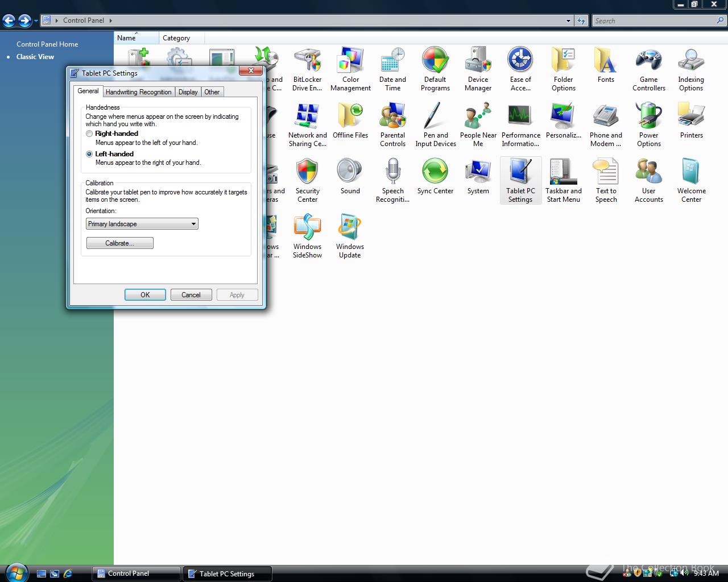
Task: Open address bar history dropdown arrow
Action: click(568, 21)
